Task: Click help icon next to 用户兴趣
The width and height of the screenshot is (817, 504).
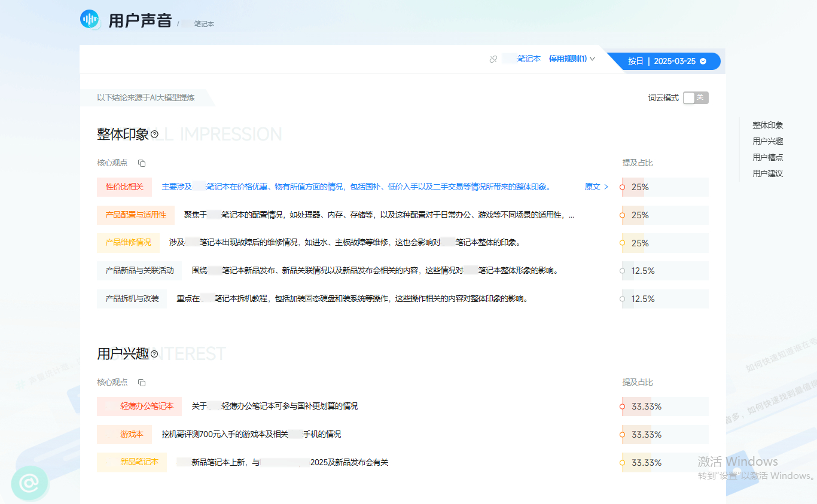Action: click(154, 354)
